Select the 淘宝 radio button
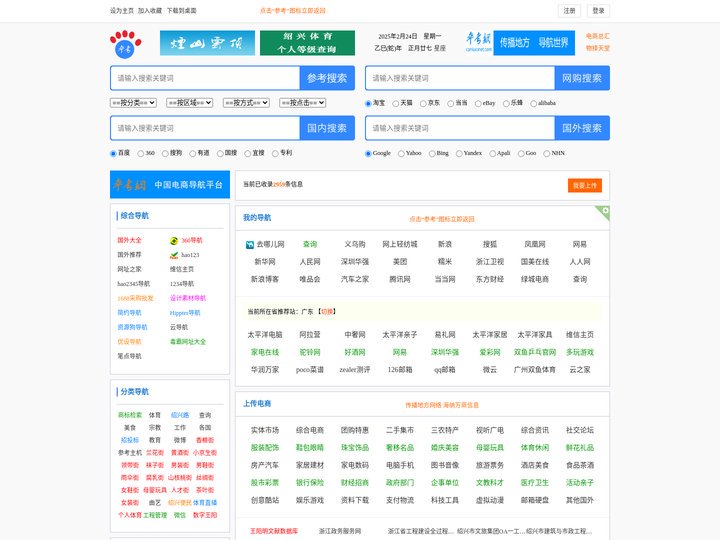This screenshot has height=540, width=720. coord(368,104)
